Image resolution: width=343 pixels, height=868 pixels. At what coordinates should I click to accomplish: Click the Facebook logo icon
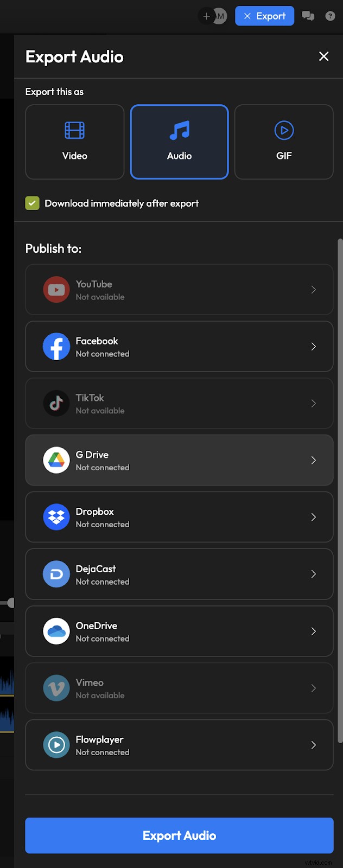click(56, 347)
